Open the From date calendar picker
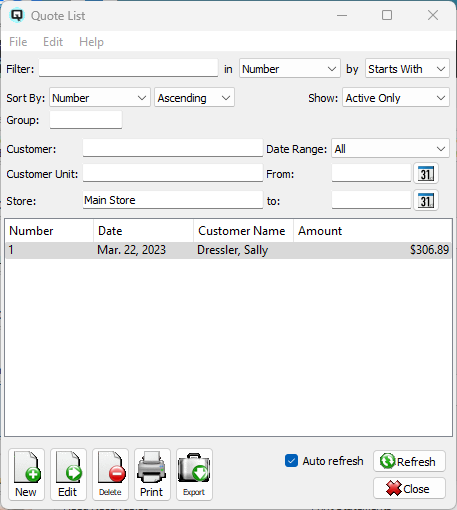 pos(426,173)
